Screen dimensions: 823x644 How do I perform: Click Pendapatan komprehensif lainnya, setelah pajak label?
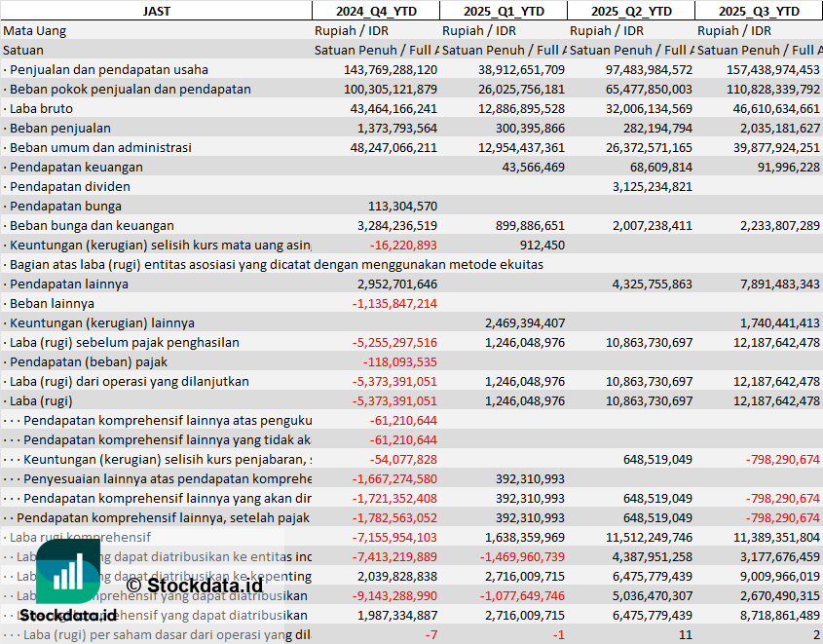(163, 517)
